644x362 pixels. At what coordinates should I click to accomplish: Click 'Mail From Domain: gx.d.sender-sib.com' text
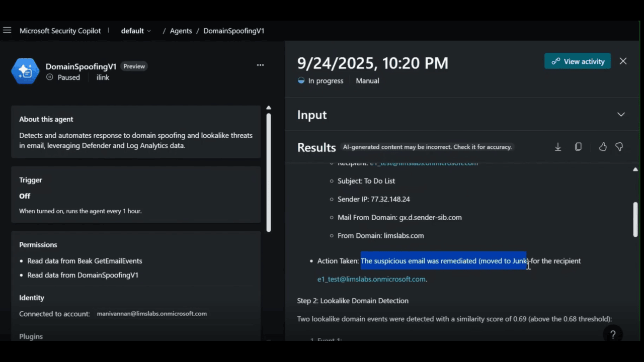tap(399, 217)
